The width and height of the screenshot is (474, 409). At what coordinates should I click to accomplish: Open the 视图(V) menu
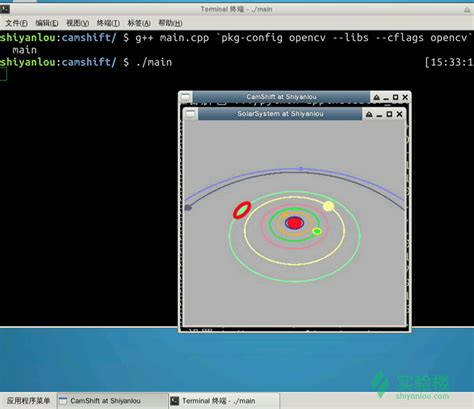(77, 23)
